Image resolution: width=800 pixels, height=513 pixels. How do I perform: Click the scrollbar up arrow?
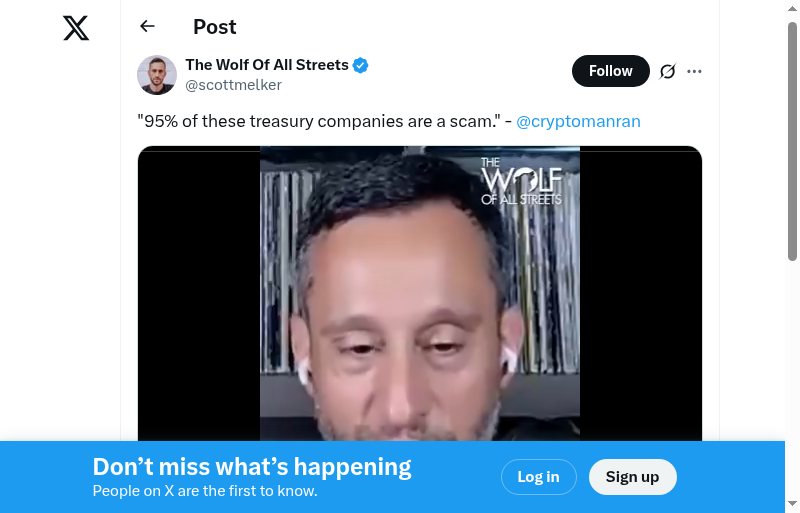[x=792, y=7]
